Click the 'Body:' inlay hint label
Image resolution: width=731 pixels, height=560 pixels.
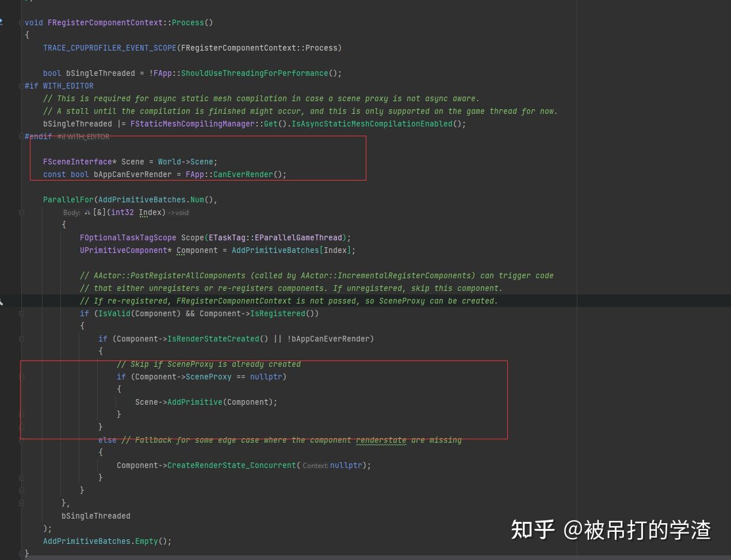[x=72, y=213]
